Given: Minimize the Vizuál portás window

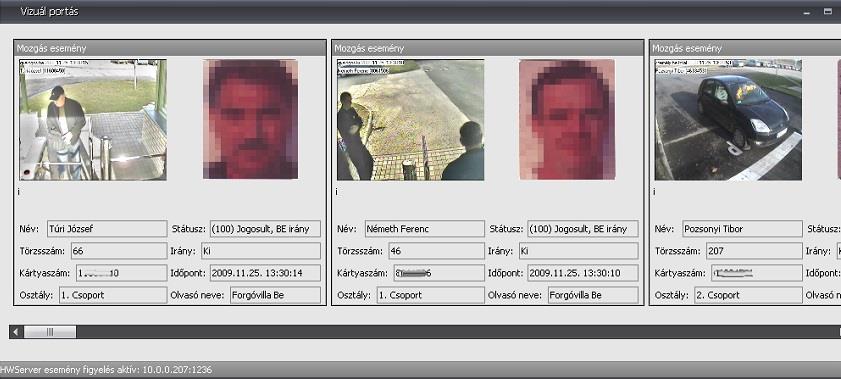Looking at the screenshot, I should [806, 12].
